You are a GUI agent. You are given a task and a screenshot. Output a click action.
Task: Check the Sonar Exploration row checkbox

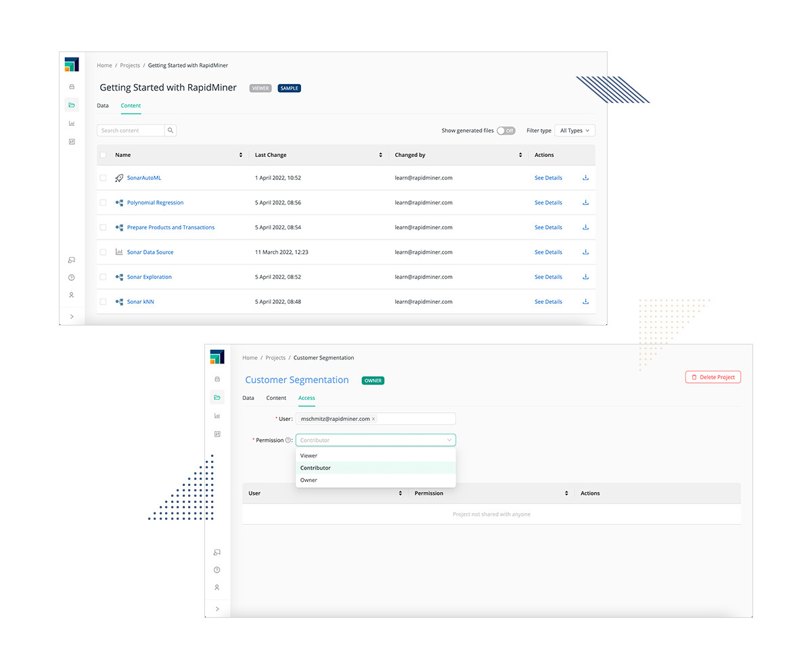103,277
